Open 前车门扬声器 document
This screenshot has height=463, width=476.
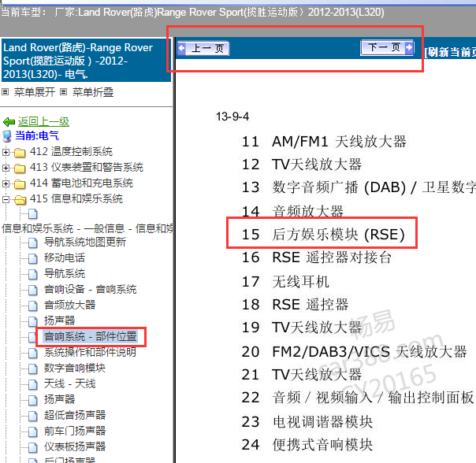(x=75, y=432)
